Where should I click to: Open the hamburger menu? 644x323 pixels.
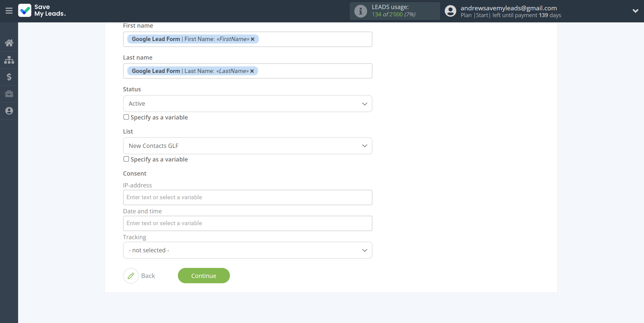pyautogui.click(x=9, y=11)
